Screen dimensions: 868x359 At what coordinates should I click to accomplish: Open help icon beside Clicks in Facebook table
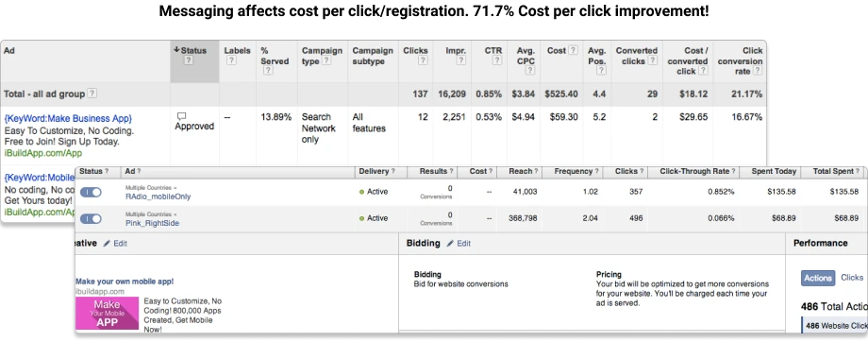click(643, 172)
